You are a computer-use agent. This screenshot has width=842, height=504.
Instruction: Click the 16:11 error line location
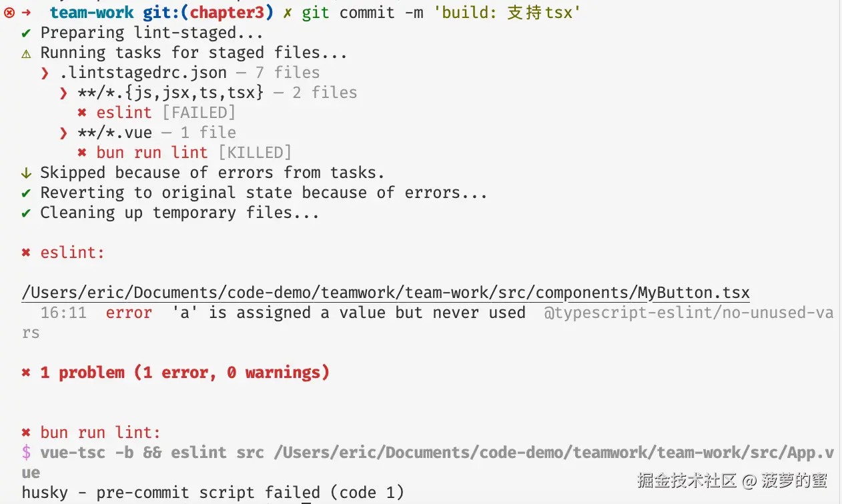pos(63,313)
